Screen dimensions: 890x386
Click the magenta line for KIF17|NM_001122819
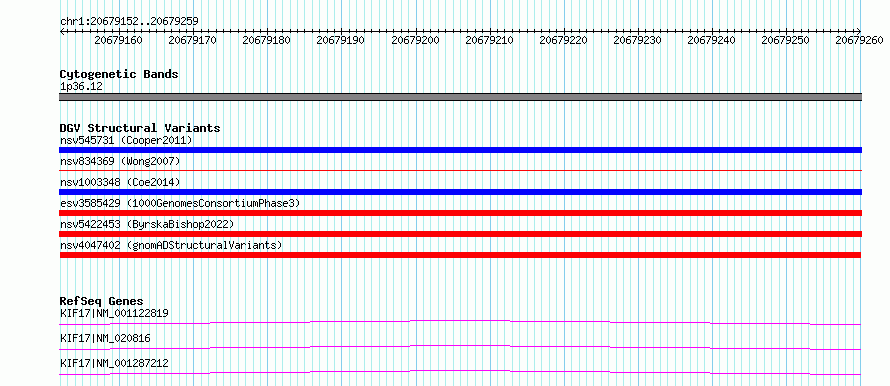[460, 322]
